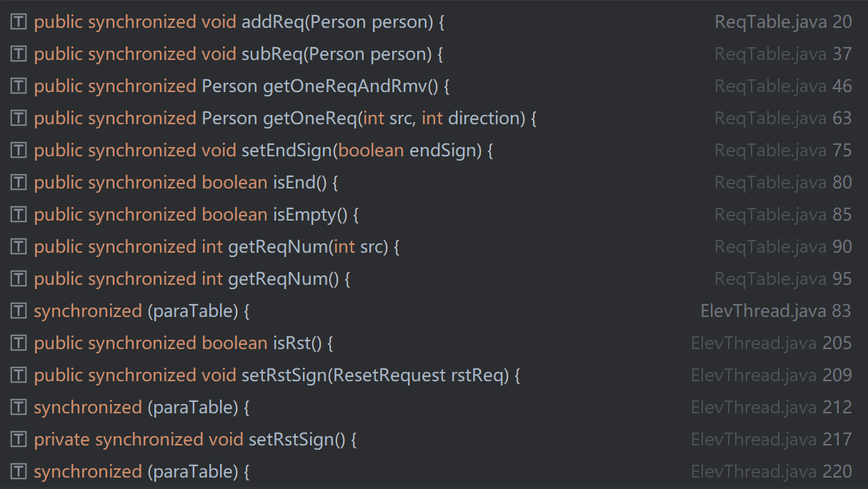Open the getReqNum() result without parameters
The image size is (868, 489).
coord(434,279)
